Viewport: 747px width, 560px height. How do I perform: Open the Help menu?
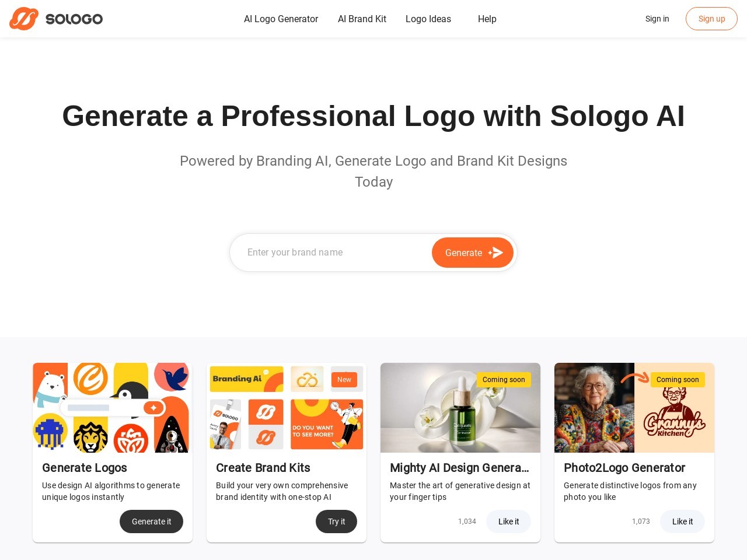tap(487, 19)
